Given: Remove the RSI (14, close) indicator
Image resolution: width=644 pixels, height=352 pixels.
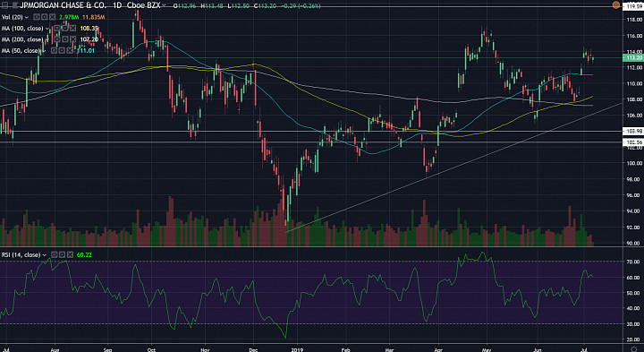Looking at the screenshot, I should coord(70,255).
